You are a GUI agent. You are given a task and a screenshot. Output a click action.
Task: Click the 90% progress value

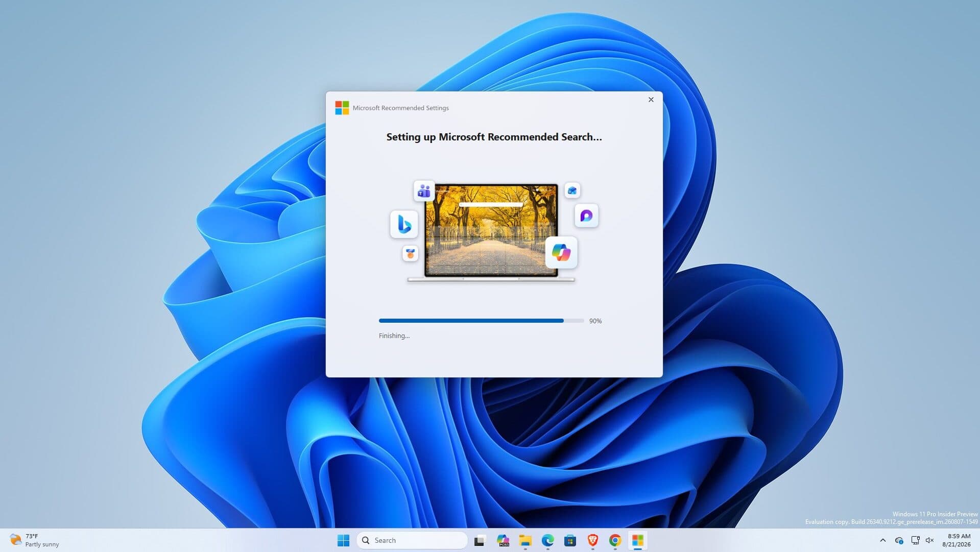click(x=595, y=321)
